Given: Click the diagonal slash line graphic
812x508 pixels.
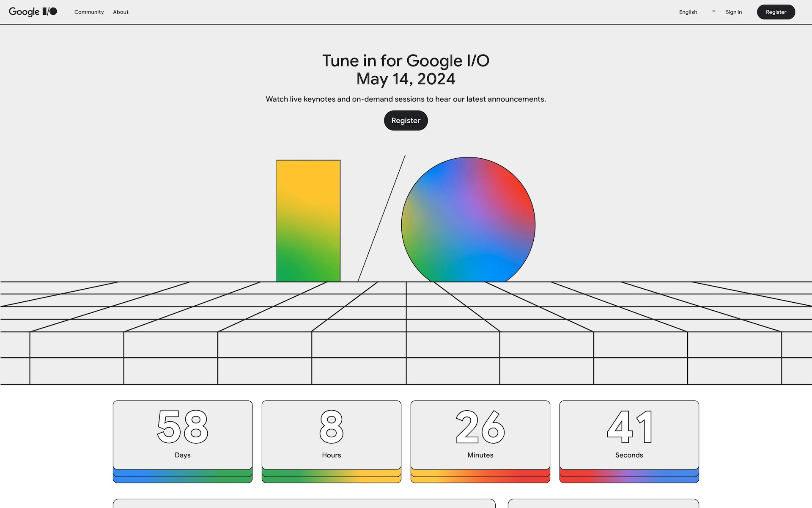Looking at the screenshot, I should tap(381, 218).
